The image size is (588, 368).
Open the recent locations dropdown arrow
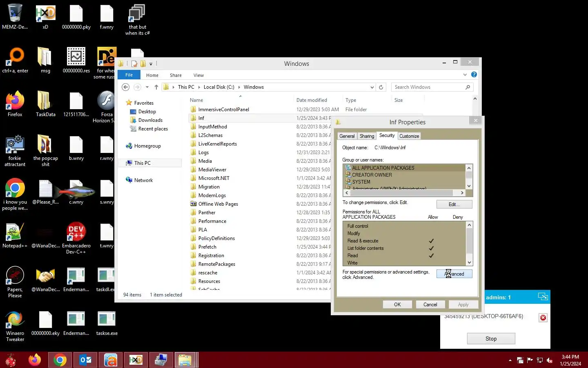coord(147,87)
